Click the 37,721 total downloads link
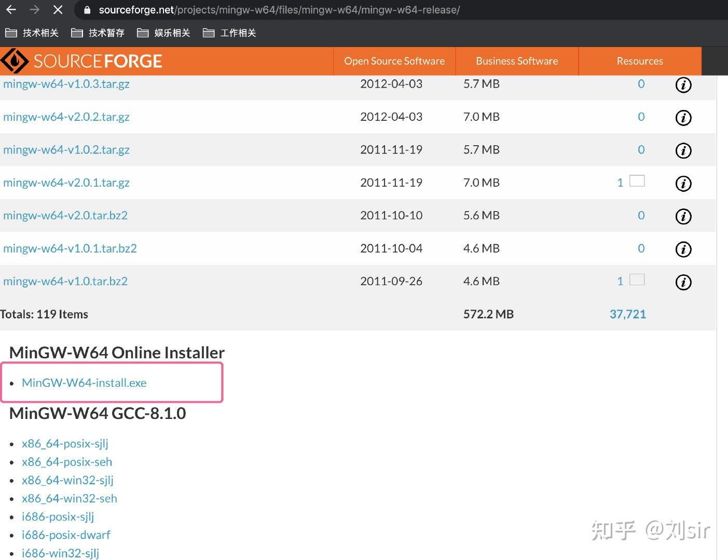728x560 pixels. pos(627,314)
